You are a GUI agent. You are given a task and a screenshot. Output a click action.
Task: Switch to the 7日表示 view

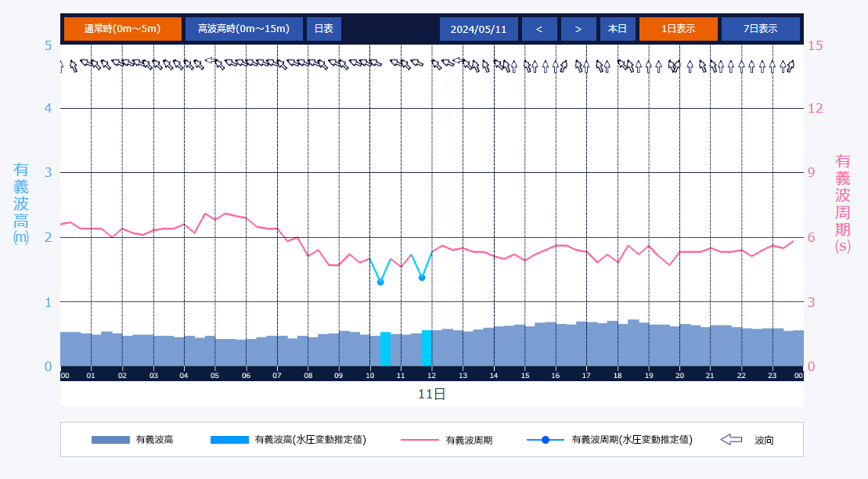click(x=760, y=29)
